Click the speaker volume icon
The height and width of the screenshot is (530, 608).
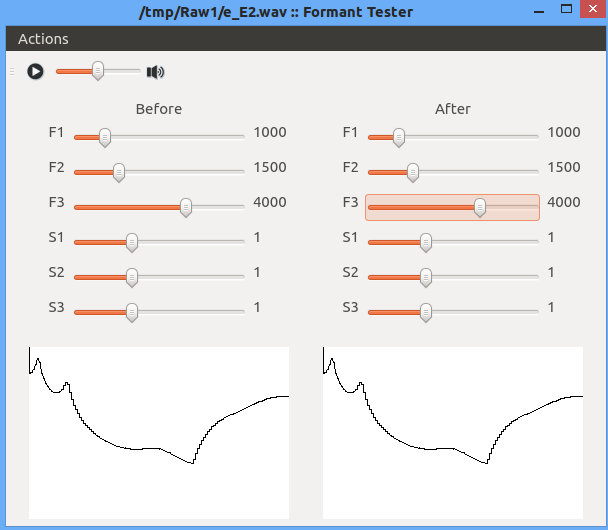point(155,72)
